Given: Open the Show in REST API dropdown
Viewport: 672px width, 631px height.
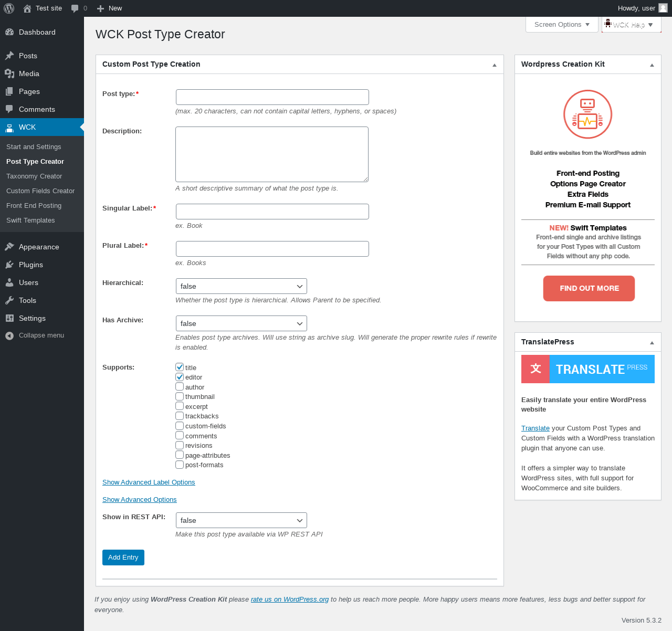Looking at the screenshot, I should [241, 520].
